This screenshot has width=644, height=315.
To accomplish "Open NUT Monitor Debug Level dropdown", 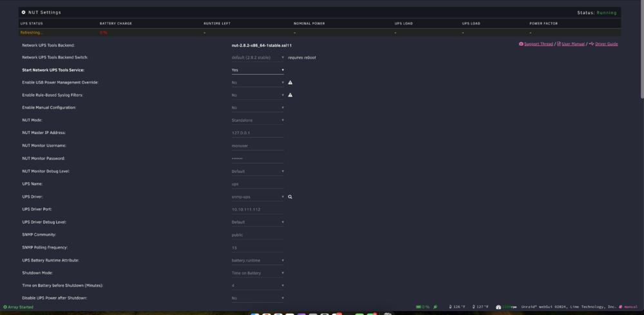I will click(258, 171).
